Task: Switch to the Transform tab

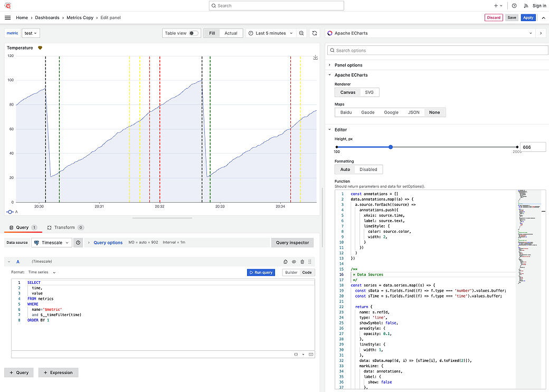Action: (x=65, y=227)
